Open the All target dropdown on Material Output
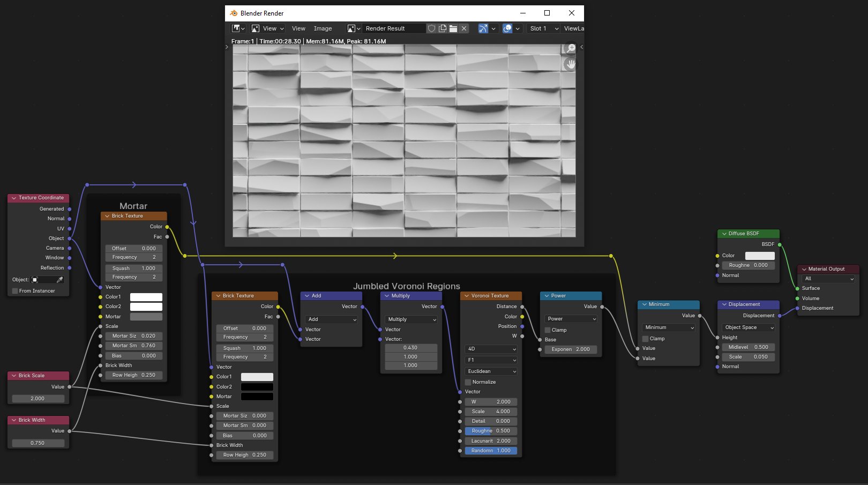868x485 pixels. pos(828,279)
